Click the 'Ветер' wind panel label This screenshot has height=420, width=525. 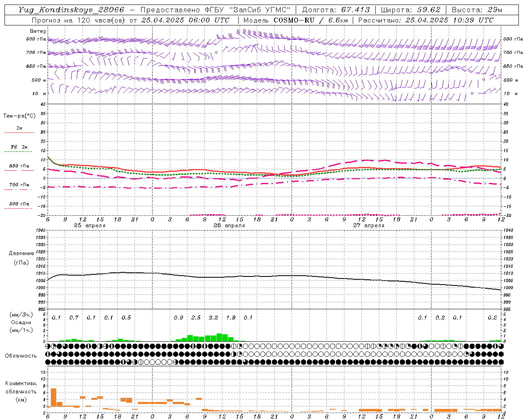[x=38, y=31]
